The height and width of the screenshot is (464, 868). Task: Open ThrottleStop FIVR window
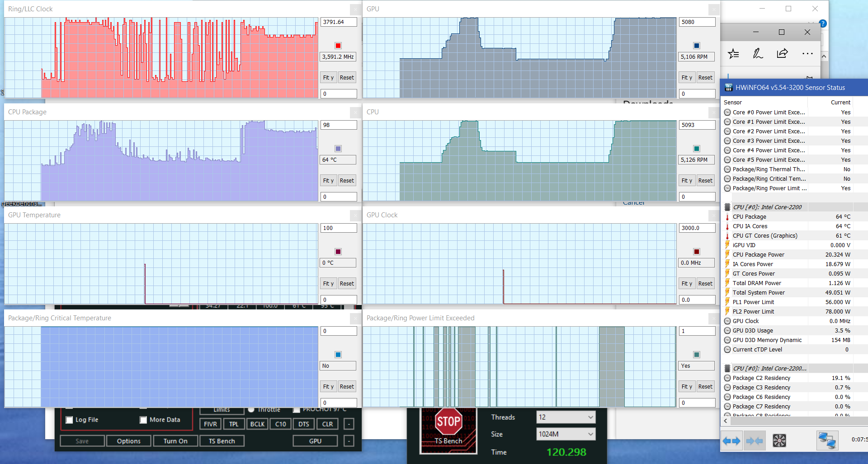pos(210,424)
